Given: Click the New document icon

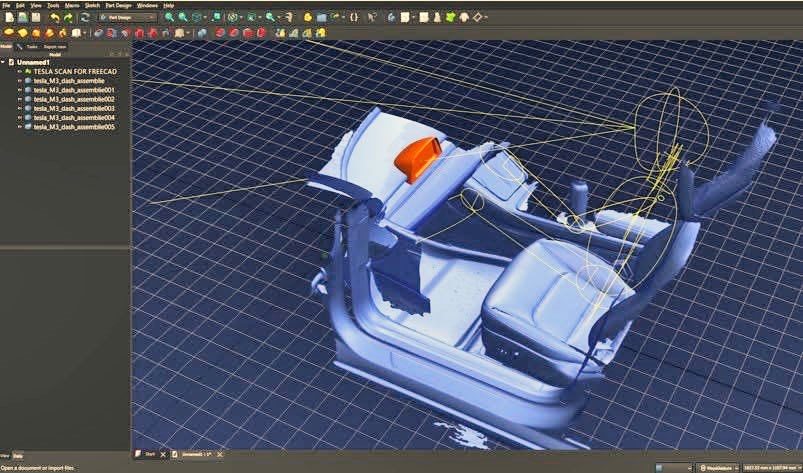Looking at the screenshot, I should (x=8, y=17).
